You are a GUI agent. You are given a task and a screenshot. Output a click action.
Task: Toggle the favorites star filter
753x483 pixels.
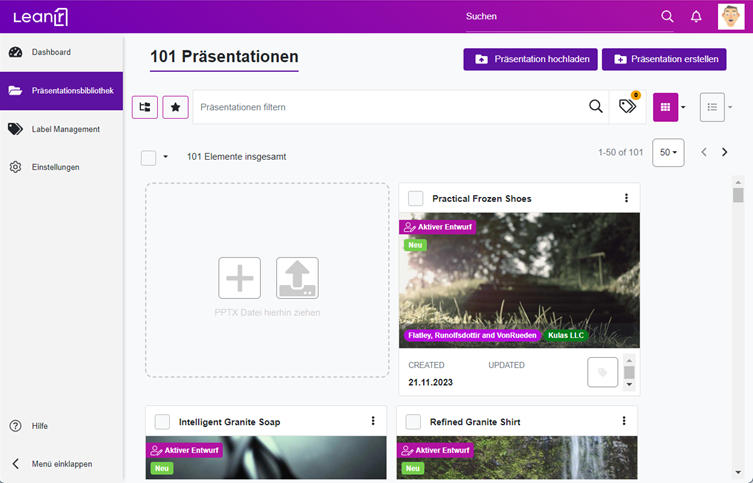pyautogui.click(x=175, y=107)
